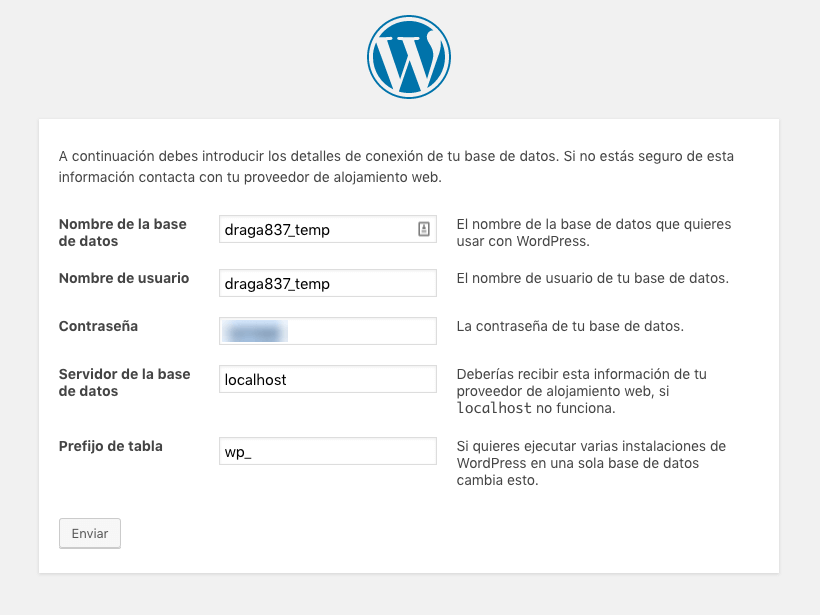Click the WordPress logo at top
The width and height of the screenshot is (820, 615).
pyautogui.click(x=409, y=57)
